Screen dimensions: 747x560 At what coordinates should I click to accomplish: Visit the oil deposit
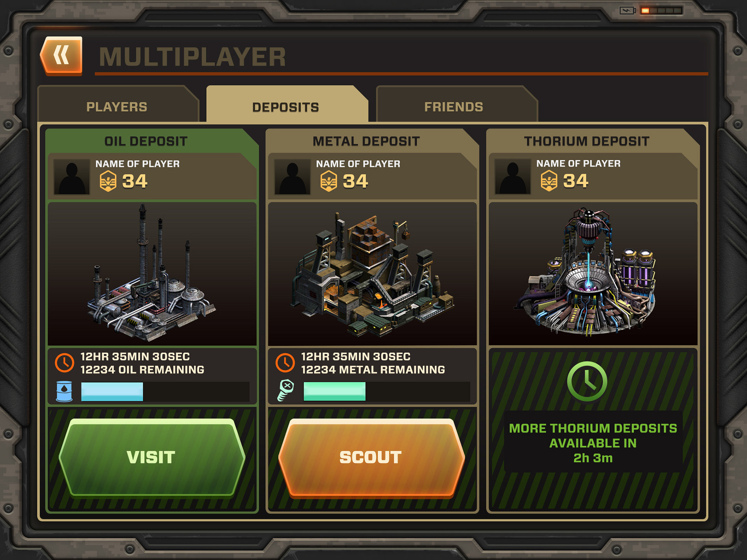click(x=152, y=458)
